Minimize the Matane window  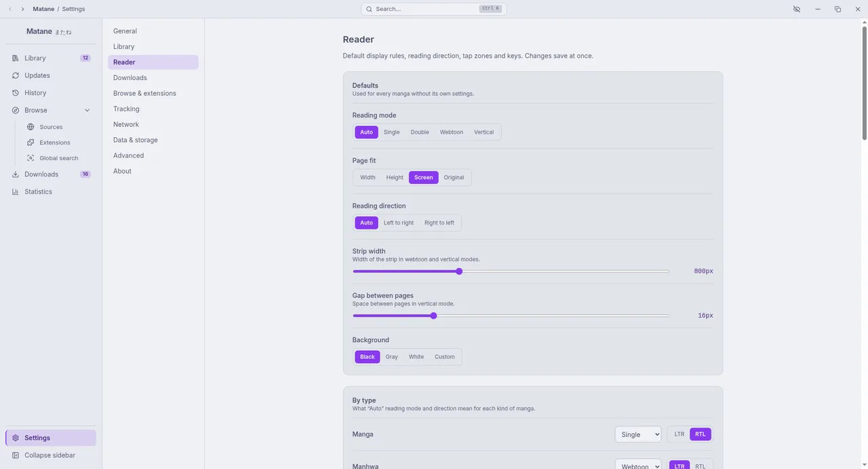point(818,9)
